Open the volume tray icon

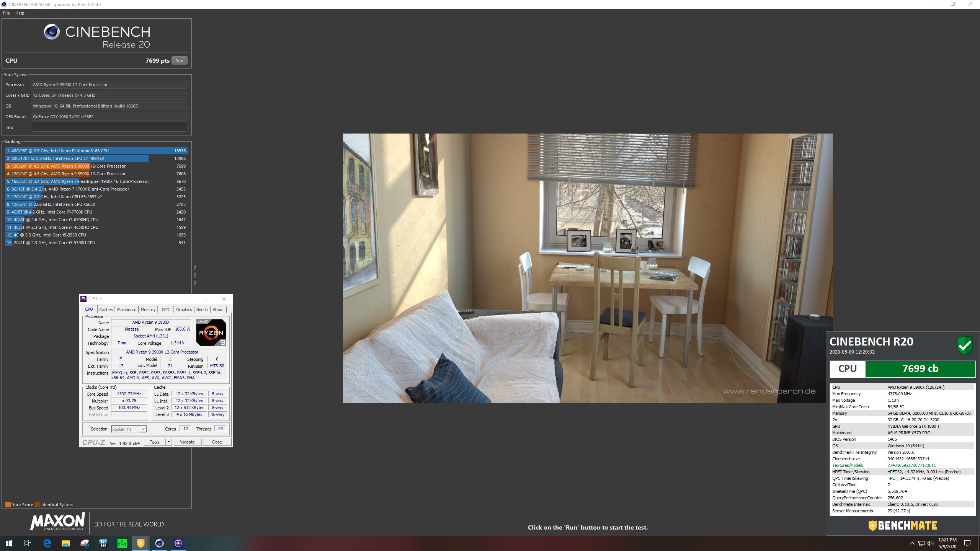point(931,543)
